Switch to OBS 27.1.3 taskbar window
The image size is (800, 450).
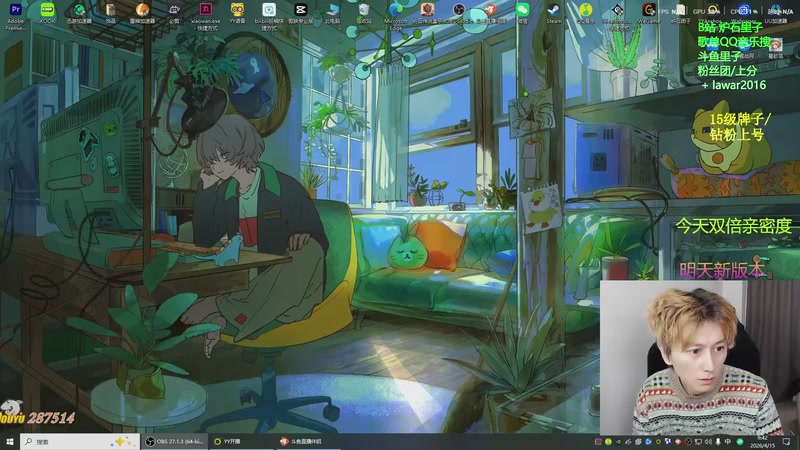tap(174, 441)
